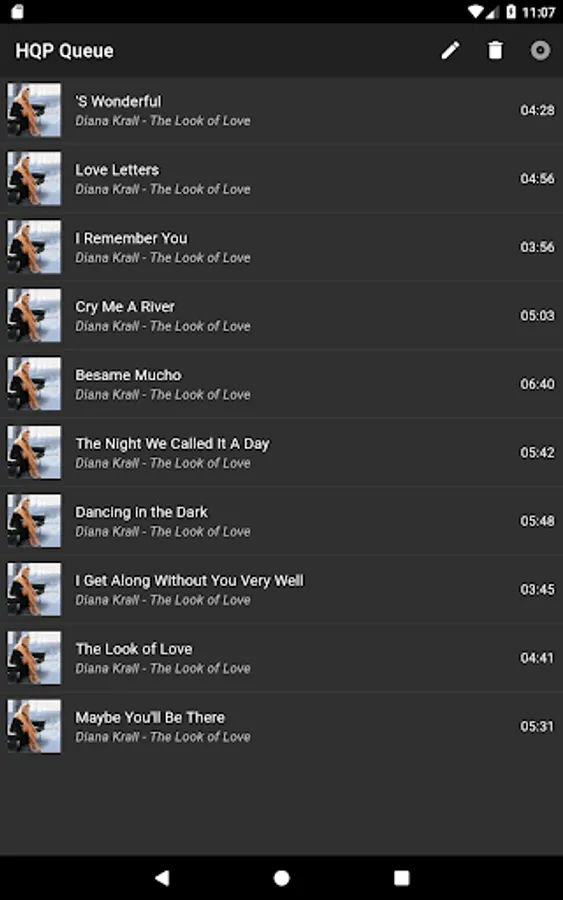Viewport: 563px width, 900px height.
Task: Select album art of 'S Wonderful
Action: coord(34,110)
